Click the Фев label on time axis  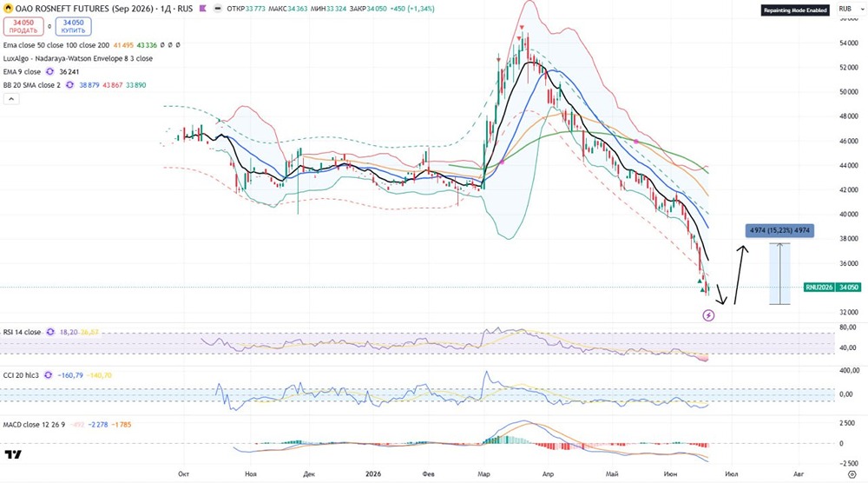pos(429,474)
